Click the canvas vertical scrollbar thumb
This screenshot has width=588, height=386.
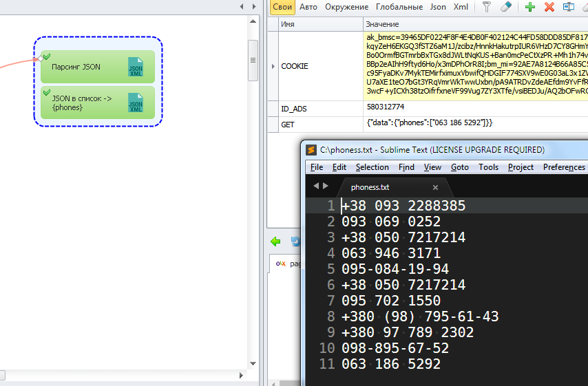[x=253, y=61]
